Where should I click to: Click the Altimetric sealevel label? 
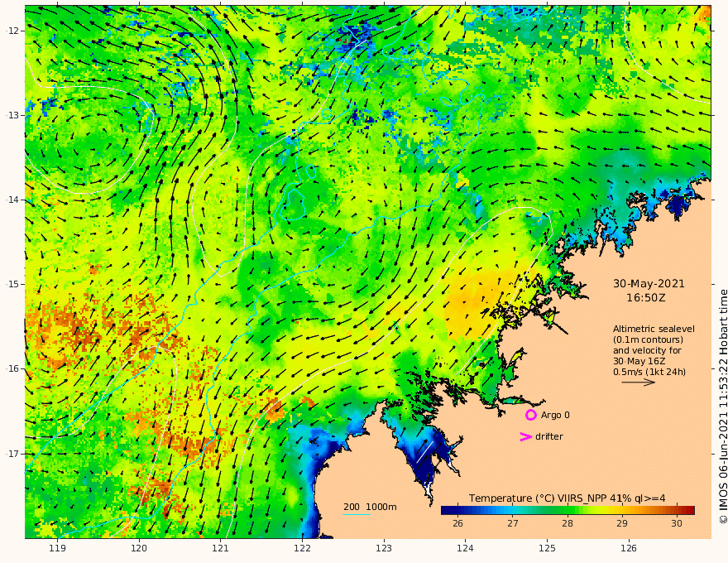point(654,329)
